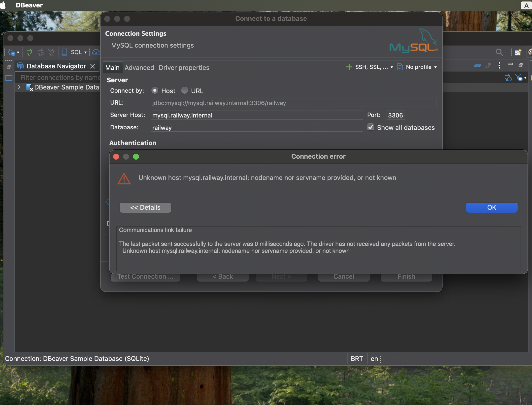Select the Host radio button
This screenshot has height=405, width=532.
[155, 91]
